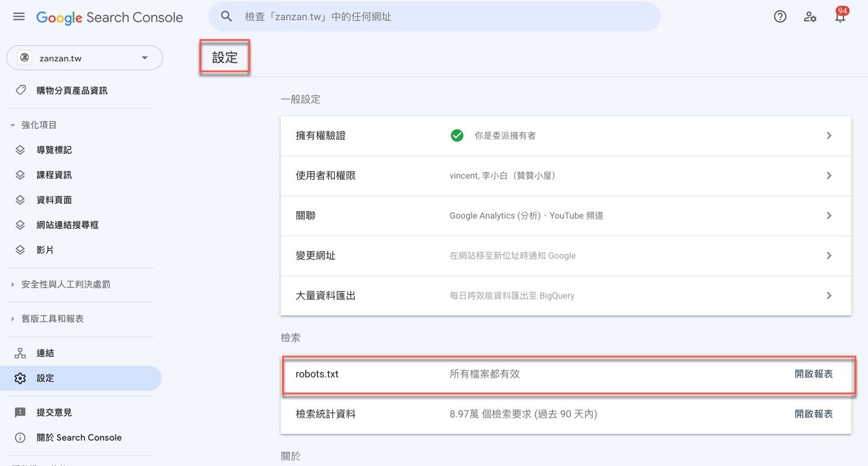Open the 關聯 setting row
The width and height of the screenshot is (868, 466).
pyautogui.click(x=566, y=216)
